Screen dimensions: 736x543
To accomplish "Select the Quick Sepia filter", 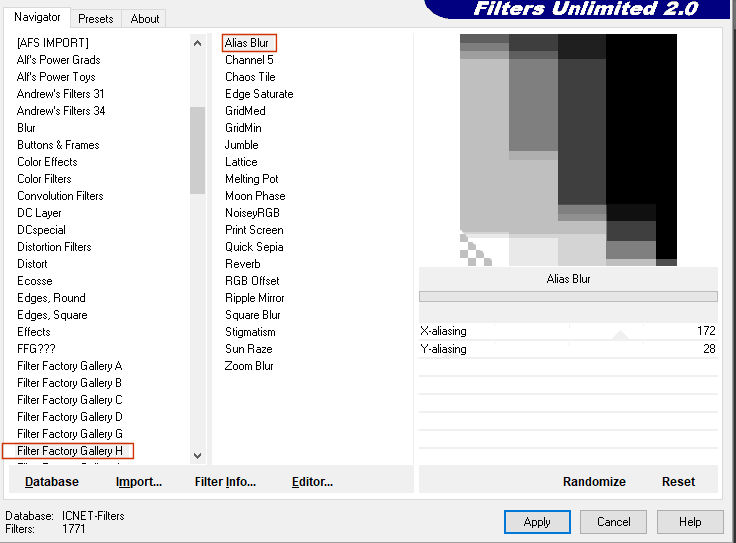I will click(254, 247).
